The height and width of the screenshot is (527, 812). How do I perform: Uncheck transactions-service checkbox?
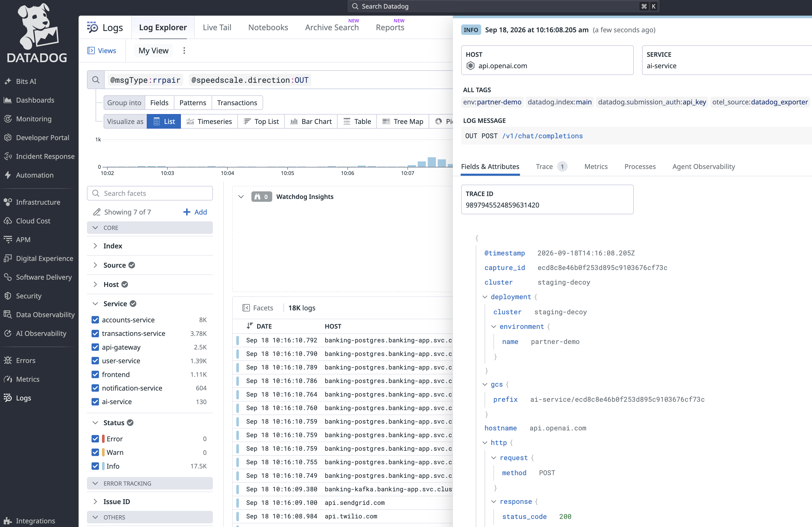click(x=95, y=334)
